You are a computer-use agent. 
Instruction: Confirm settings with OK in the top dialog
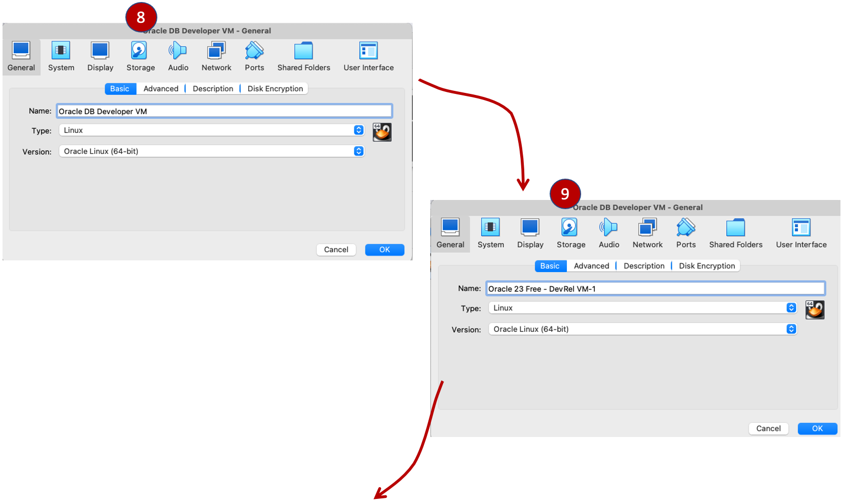click(384, 249)
